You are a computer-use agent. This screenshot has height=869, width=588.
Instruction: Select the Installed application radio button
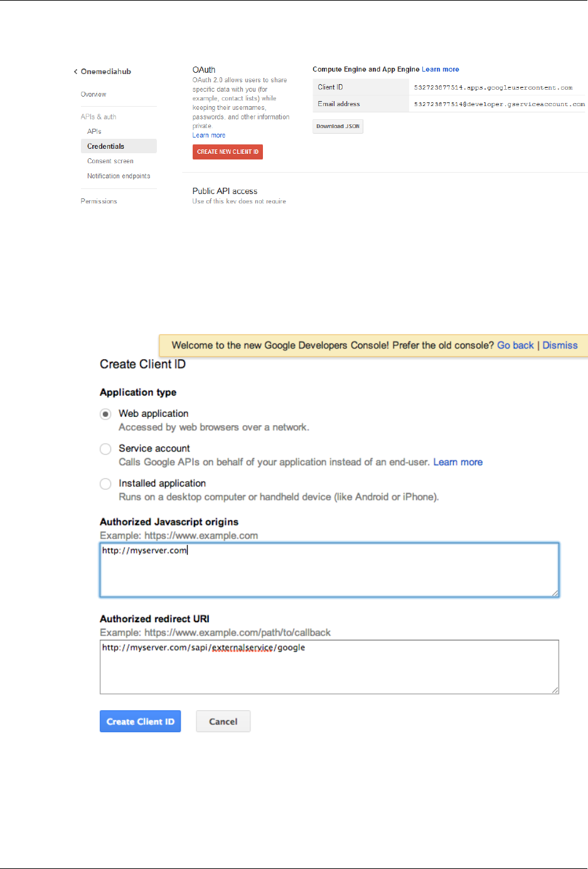pos(106,483)
